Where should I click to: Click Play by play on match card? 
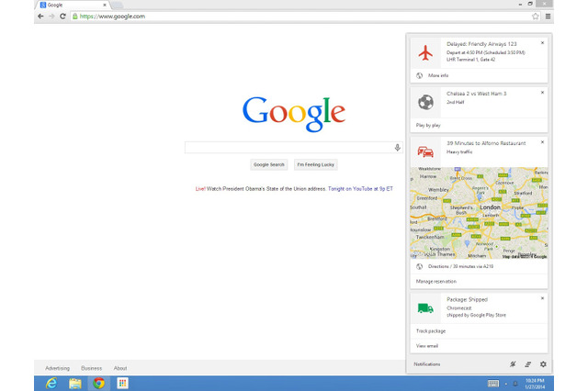tap(428, 125)
